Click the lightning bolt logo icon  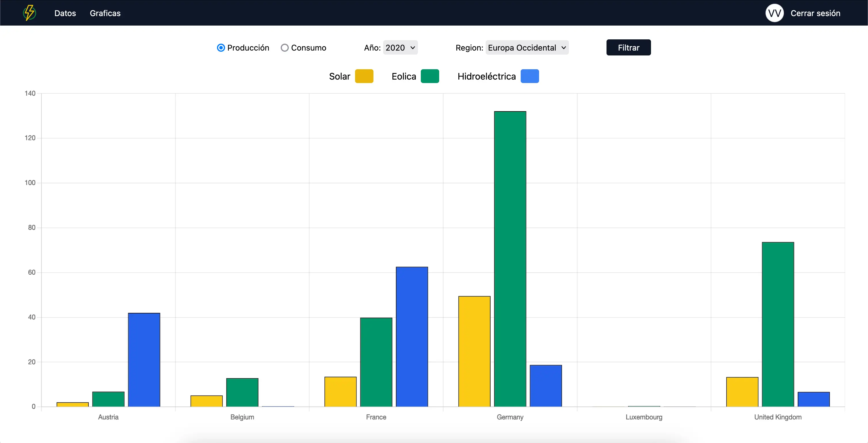[30, 13]
